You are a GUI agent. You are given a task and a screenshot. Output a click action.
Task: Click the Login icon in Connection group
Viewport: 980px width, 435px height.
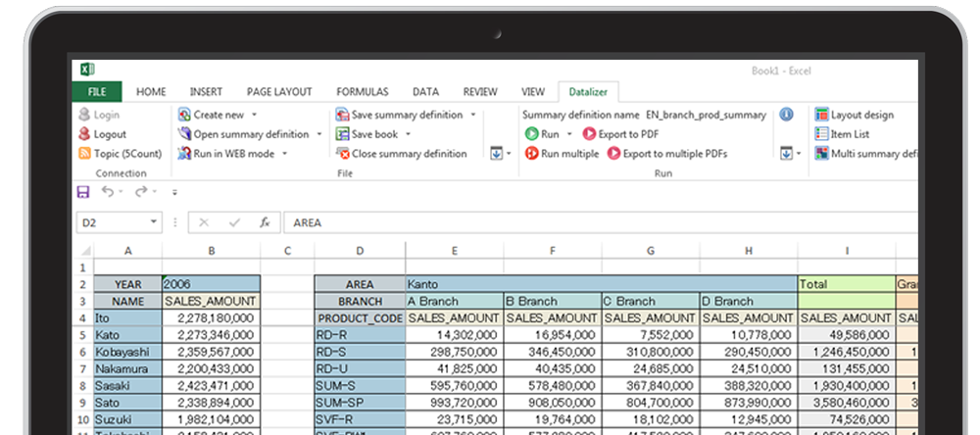pos(84,115)
